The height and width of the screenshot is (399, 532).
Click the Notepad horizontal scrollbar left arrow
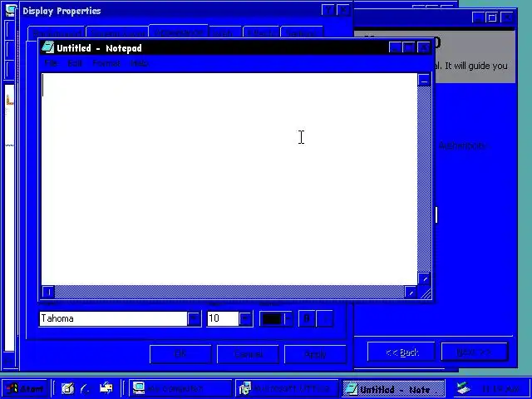pos(48,292)
